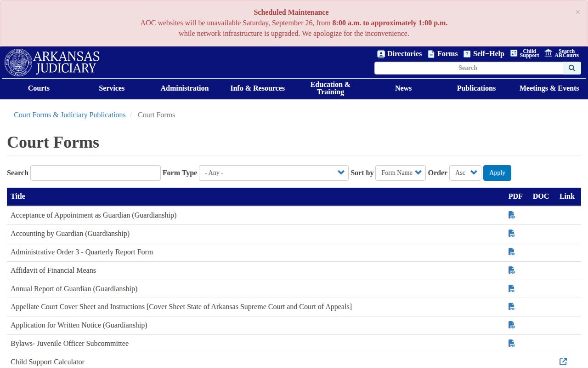Screen dimensions: 588x368
Task: Open PDF for Application for Written Notice
Action: [x=512, y=325]
